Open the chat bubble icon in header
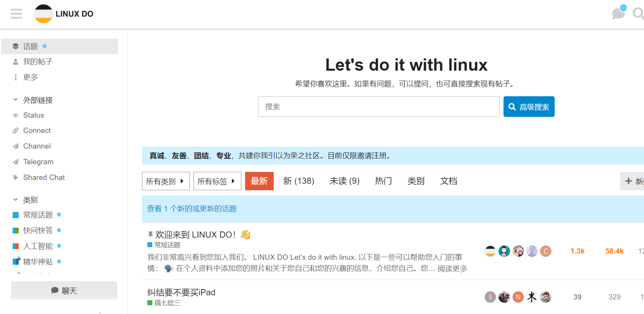This screenshot has height=314, width=644. pyautogui.click(x=618, y=13)
